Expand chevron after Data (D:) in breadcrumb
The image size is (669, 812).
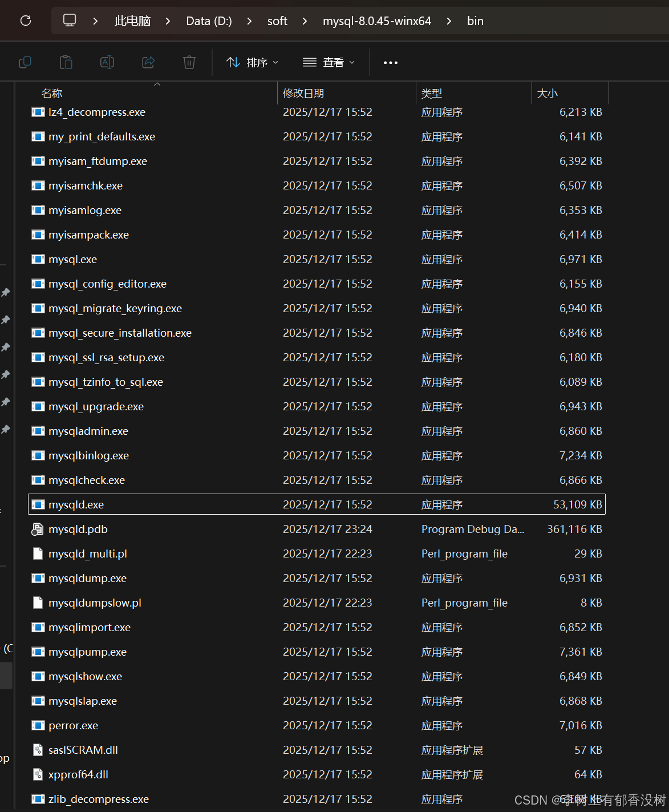point(249,21)
